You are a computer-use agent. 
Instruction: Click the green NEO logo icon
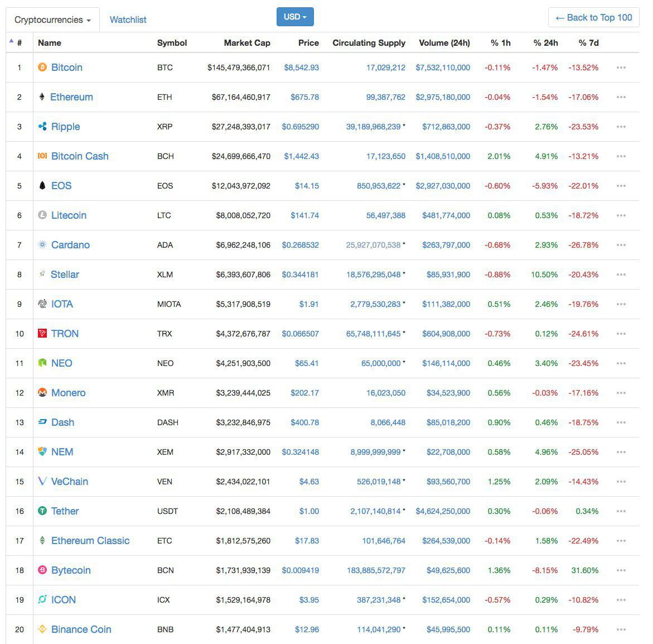42,363
